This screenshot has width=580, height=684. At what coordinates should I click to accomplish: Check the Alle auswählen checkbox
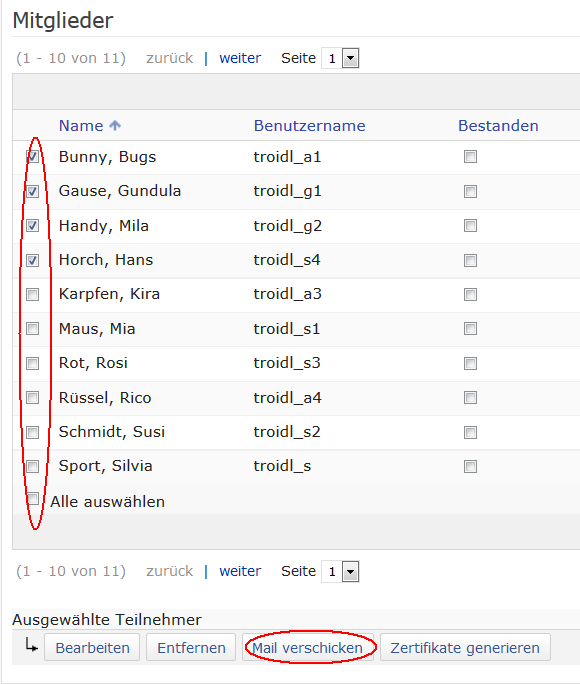coord(33,499)
